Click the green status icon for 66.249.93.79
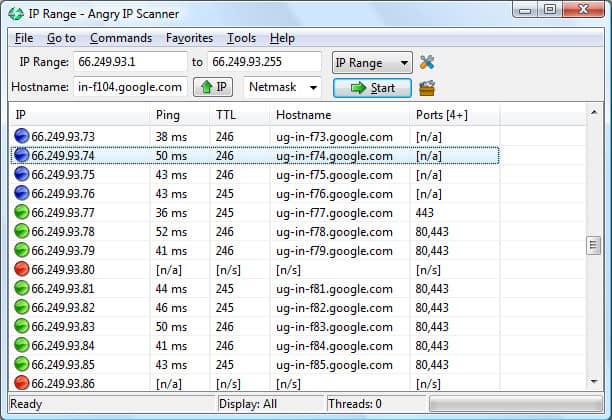612x420 pixels. (21, 250)
